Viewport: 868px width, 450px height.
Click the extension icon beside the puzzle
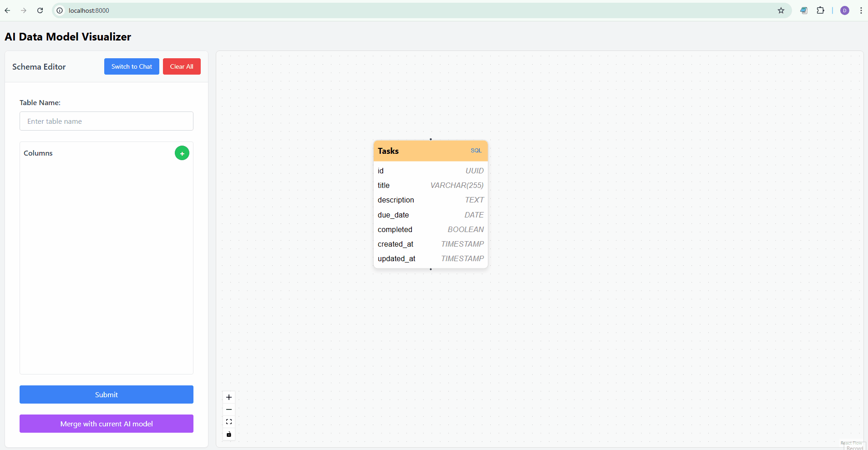[804, 10]
